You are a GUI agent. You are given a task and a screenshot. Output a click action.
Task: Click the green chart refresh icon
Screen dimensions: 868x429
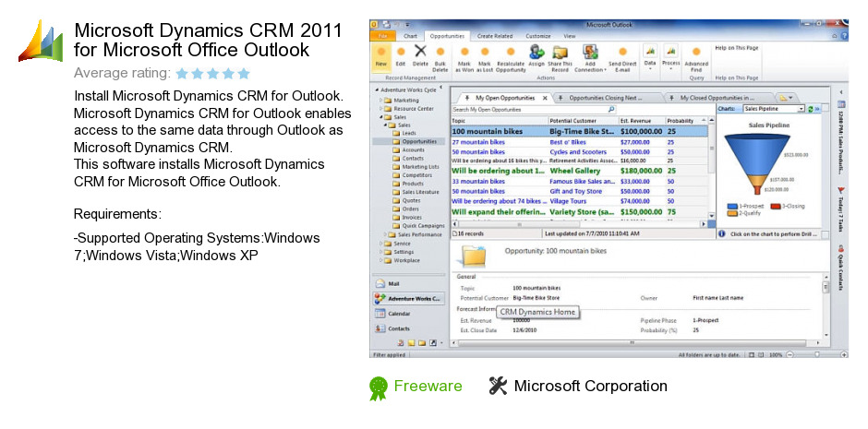811,110
